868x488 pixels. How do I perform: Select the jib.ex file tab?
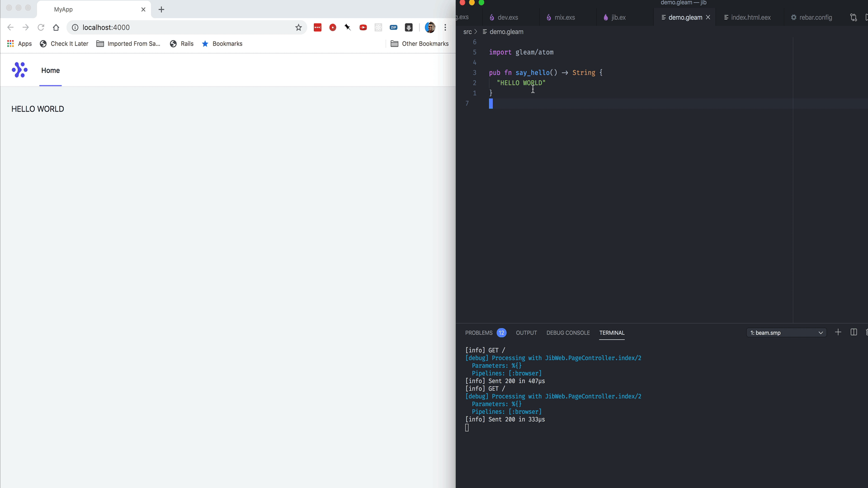pyautogui.click(x=618, y=17)
